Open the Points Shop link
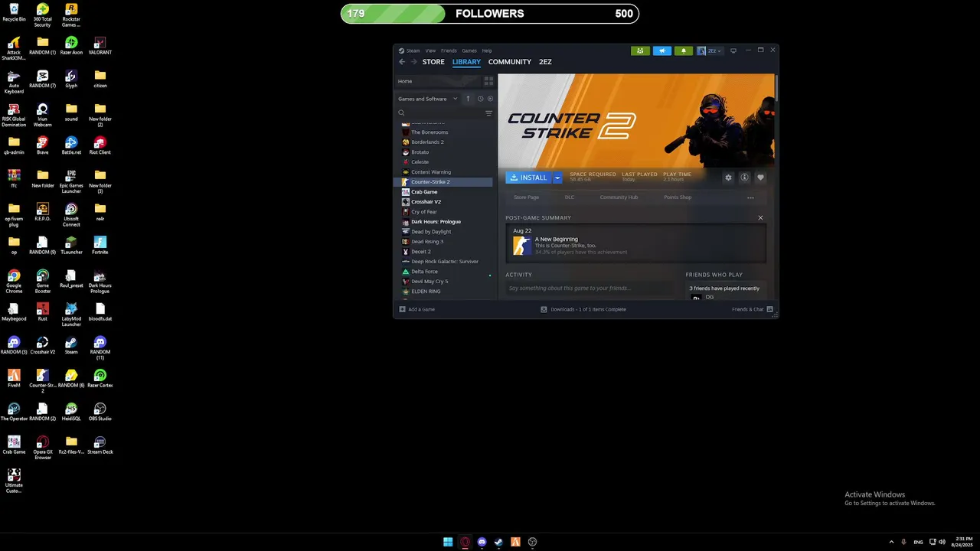 tap(678, 197)
